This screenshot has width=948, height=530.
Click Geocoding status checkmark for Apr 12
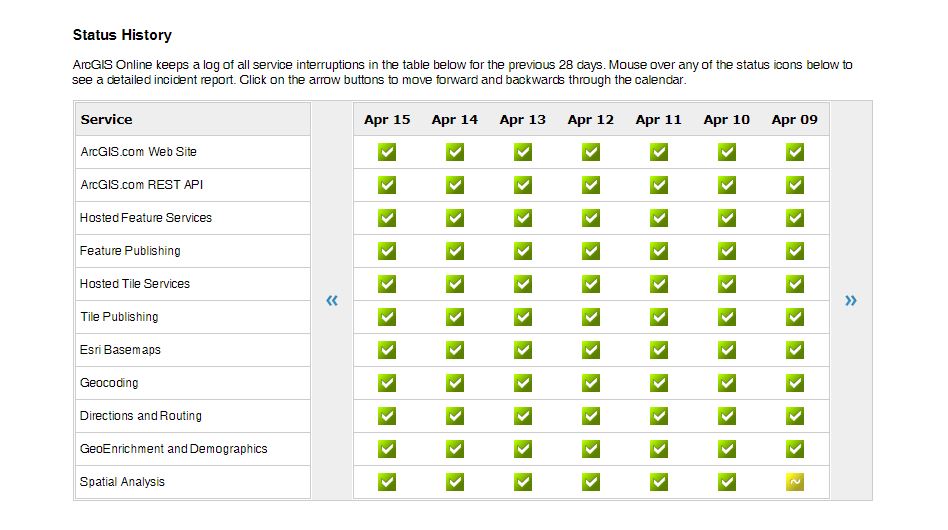[591, 383]
